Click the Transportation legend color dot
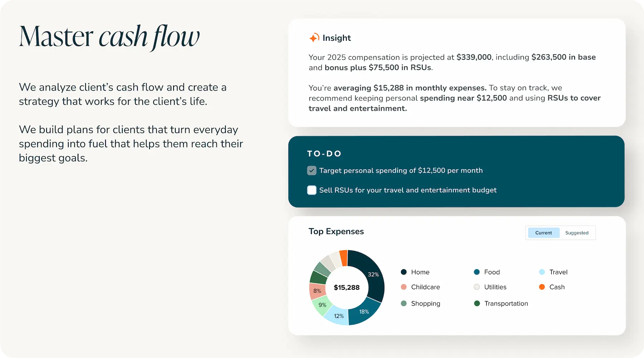 (477, 304)
